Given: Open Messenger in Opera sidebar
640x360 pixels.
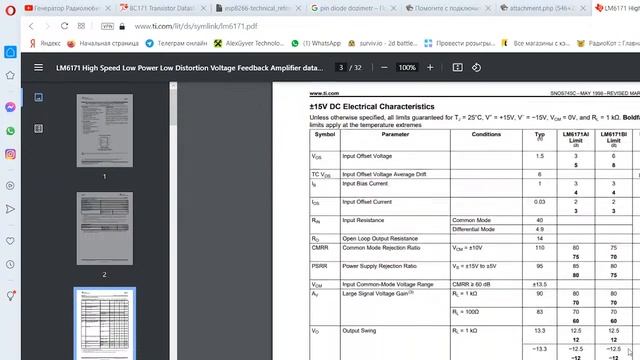Looking at the screenshot, I should [x=10, y=107].
